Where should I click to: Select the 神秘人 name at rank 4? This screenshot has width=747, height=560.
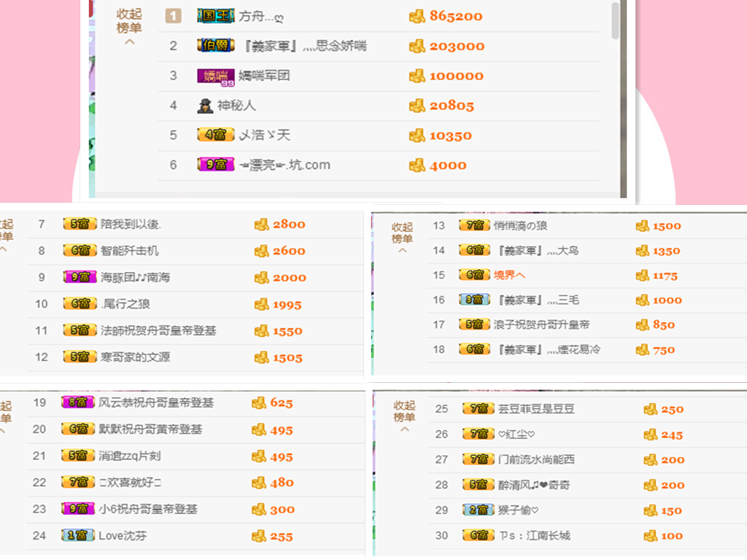[x=236, y=105]
